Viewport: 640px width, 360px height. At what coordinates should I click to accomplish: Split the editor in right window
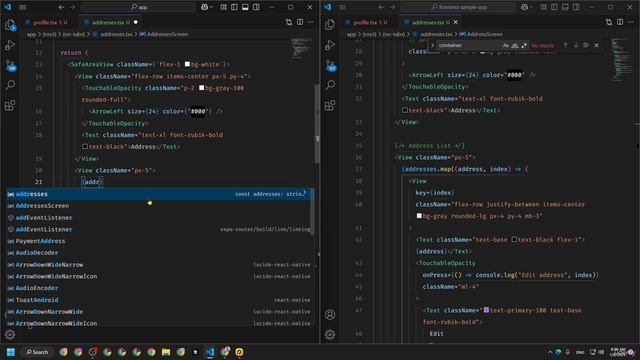[x=620, y=22]
